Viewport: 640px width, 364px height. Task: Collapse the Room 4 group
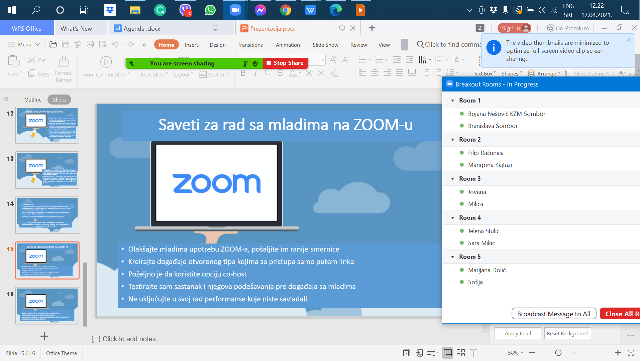[x=452, y=218]
